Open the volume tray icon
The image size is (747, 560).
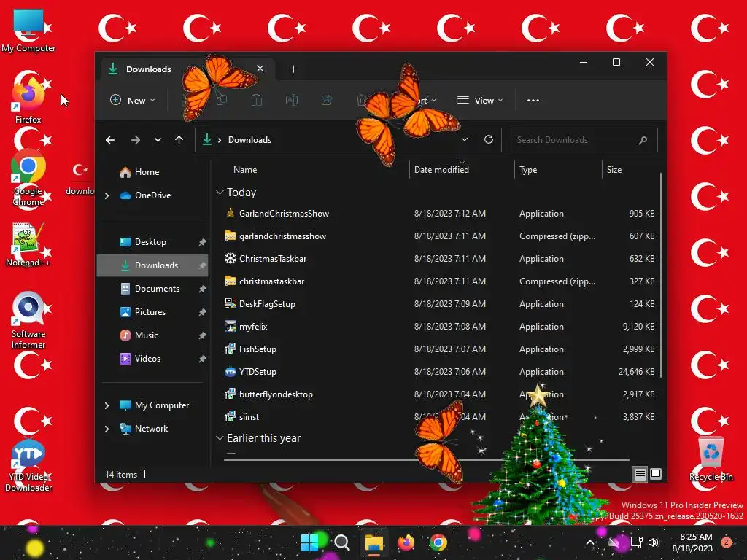pyautogui.click(x=653, y=542)
